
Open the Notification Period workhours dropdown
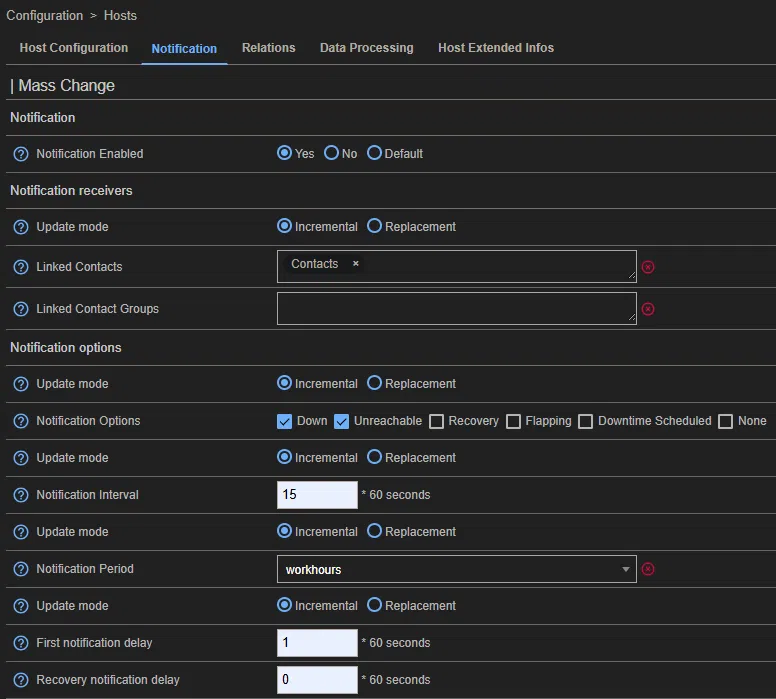456,569
